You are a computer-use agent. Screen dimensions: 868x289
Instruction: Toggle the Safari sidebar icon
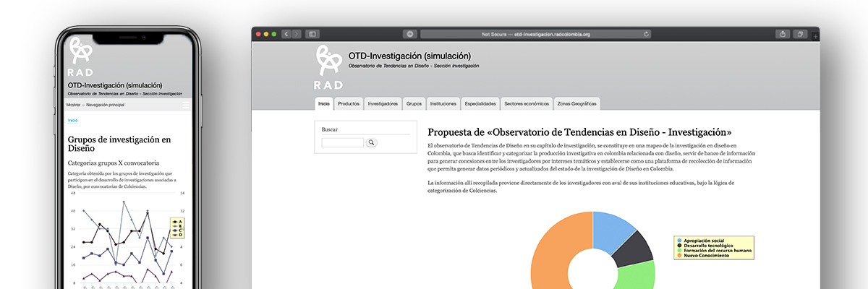(x=312, y=34)
